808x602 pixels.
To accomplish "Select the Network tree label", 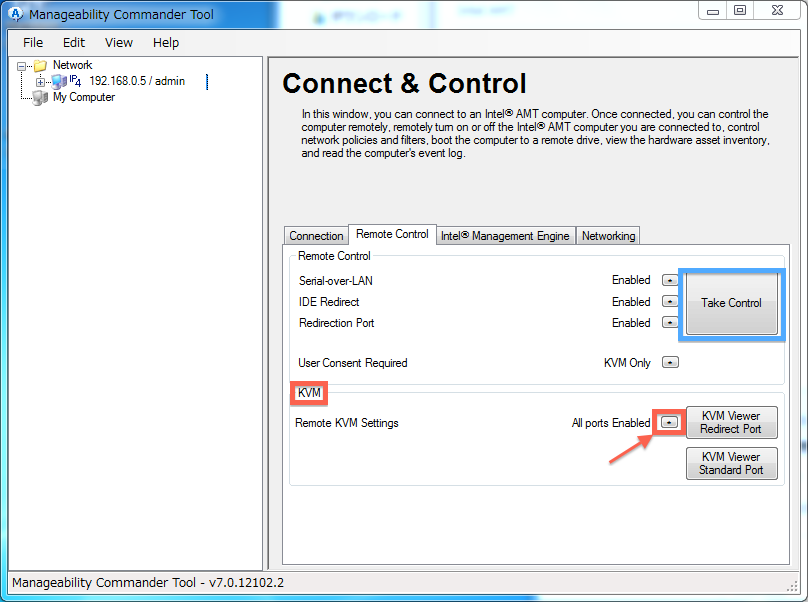I will coord(73,65).
